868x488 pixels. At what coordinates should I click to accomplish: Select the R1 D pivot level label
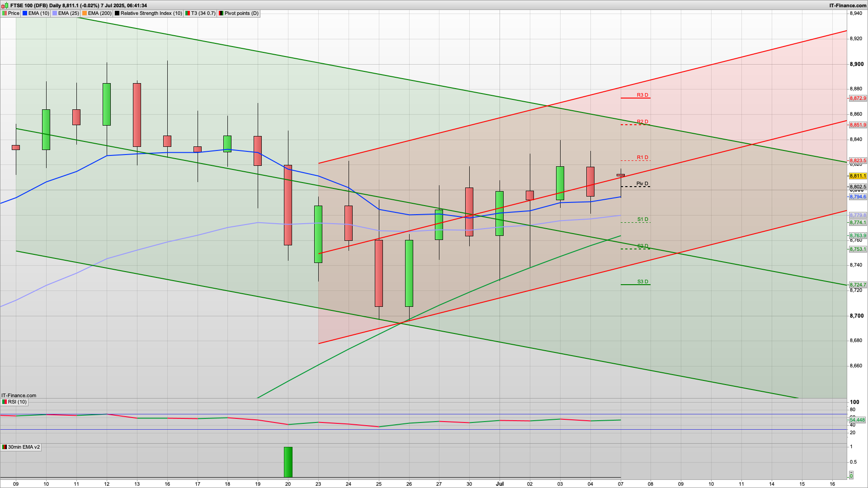642,157
